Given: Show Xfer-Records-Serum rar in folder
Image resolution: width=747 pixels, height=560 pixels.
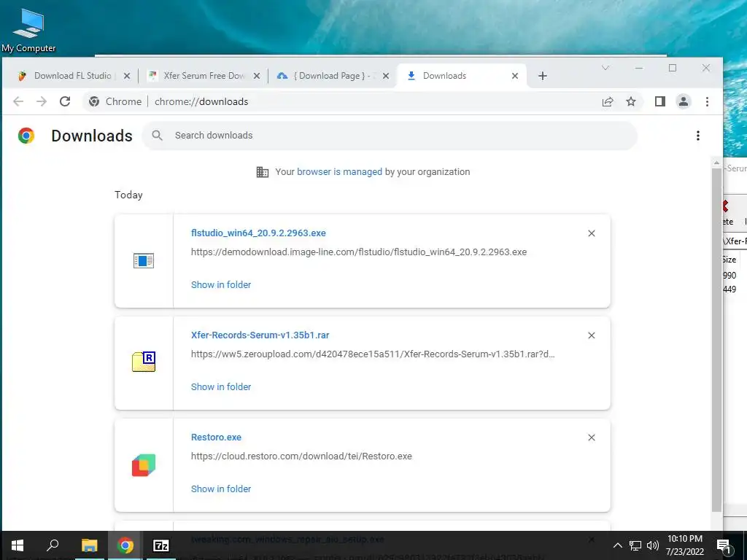Looking at the screenshot, I should click(221, 386).
